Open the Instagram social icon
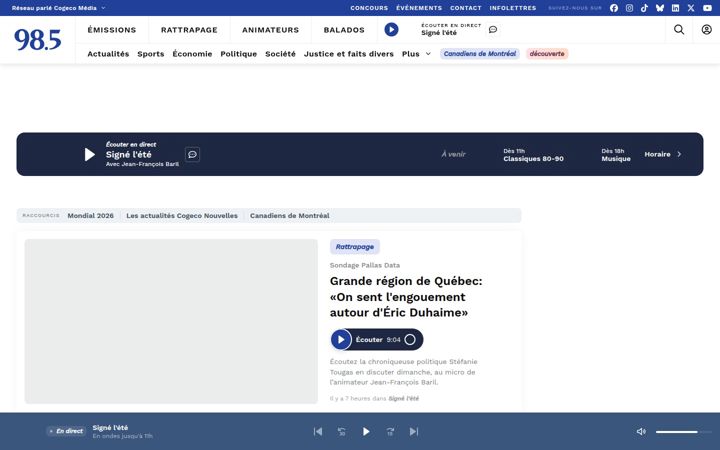 [x=629, y=8]
